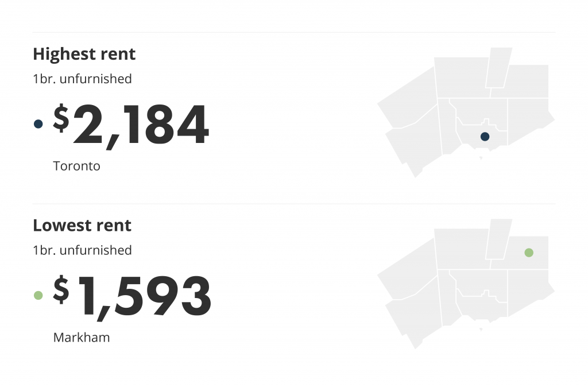Click the tall narrow top region, lower map
Viewport: 588px width, 387px height.
click(499, 239)
